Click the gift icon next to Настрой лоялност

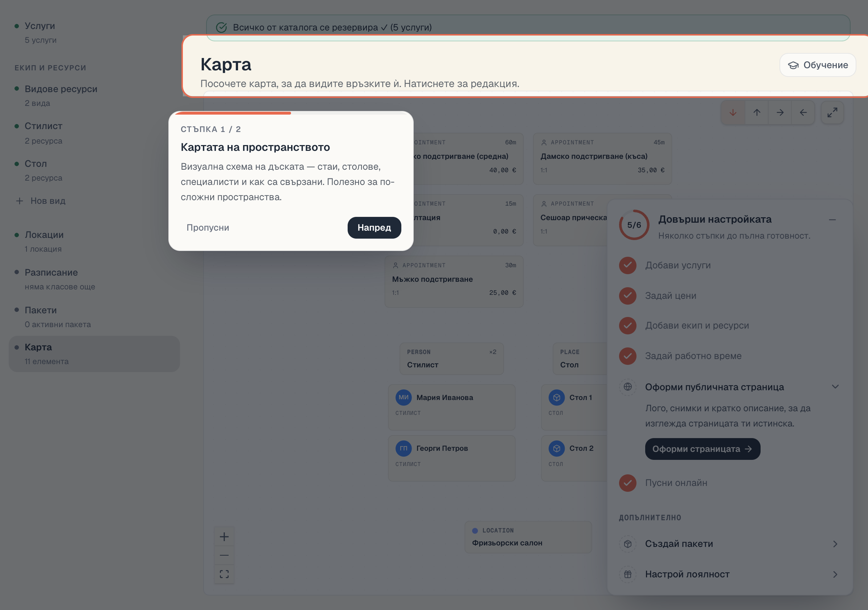click(627, 574)
